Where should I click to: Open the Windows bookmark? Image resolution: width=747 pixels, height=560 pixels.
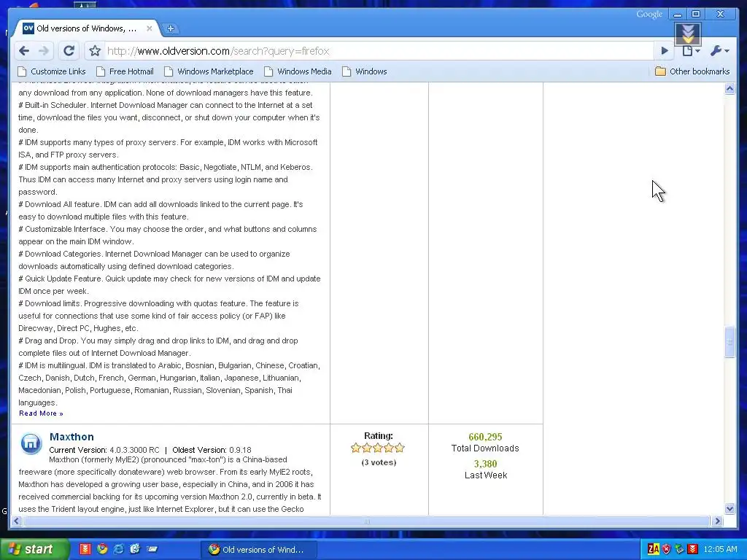[x=365, y=71]
